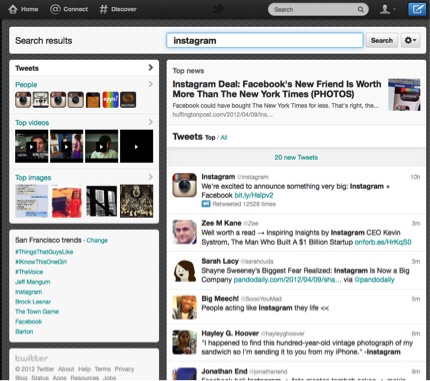Open the Discover tab
This screenshot has height=381, width=430.
point(118,9)
